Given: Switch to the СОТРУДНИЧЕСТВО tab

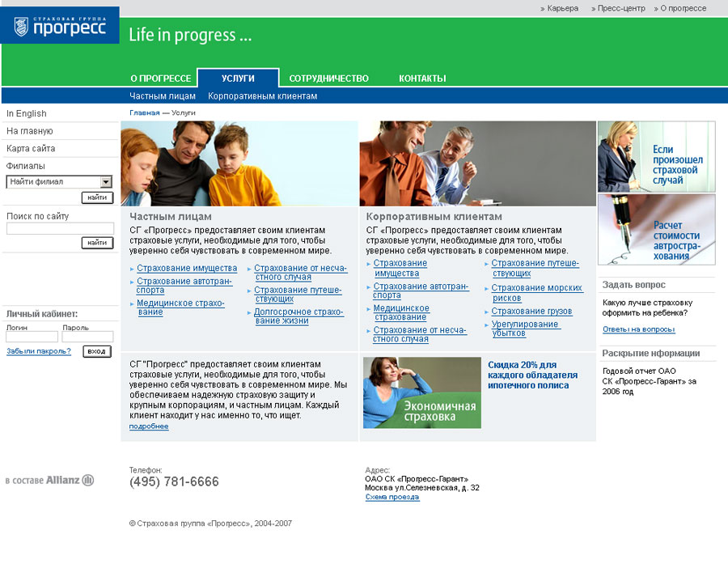Looking at the screenshot, I should (328, 78).
